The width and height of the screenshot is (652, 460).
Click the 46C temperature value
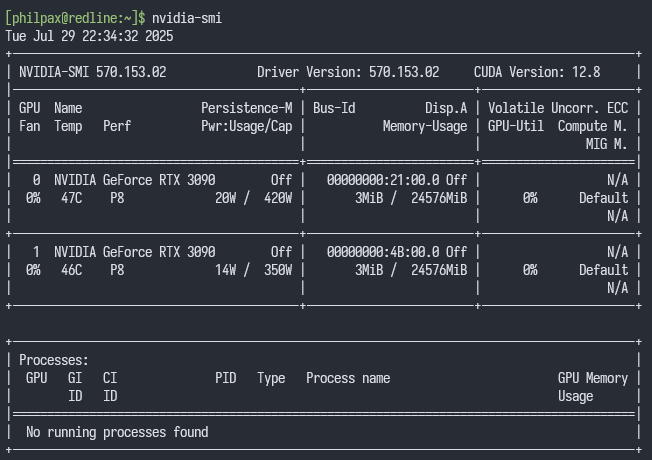pyautogui.click(x=72, y=270)
